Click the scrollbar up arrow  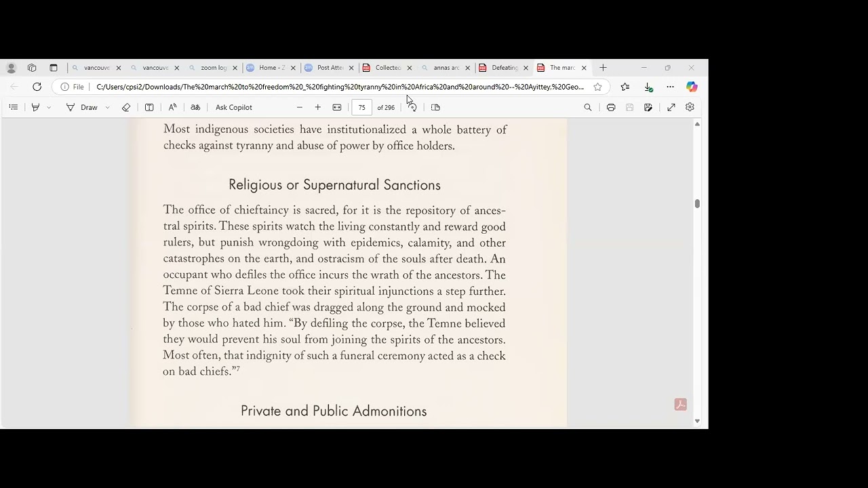(x=697, y=124)
